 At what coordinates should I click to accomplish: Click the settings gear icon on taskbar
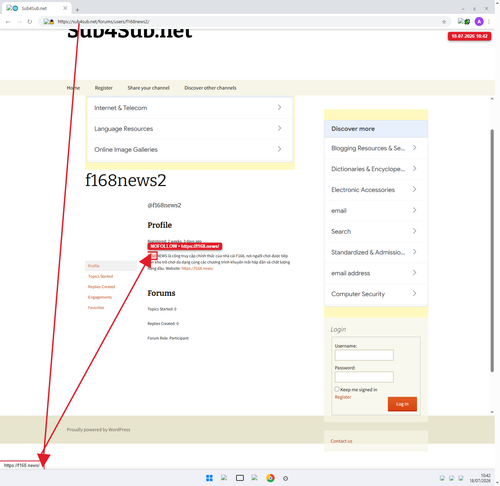click(x=285, y=478)
